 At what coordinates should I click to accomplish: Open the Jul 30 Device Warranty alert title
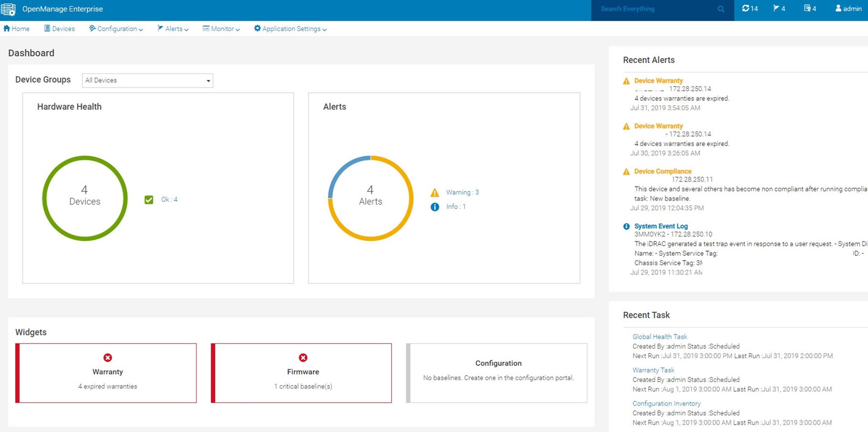coord(659,126)
